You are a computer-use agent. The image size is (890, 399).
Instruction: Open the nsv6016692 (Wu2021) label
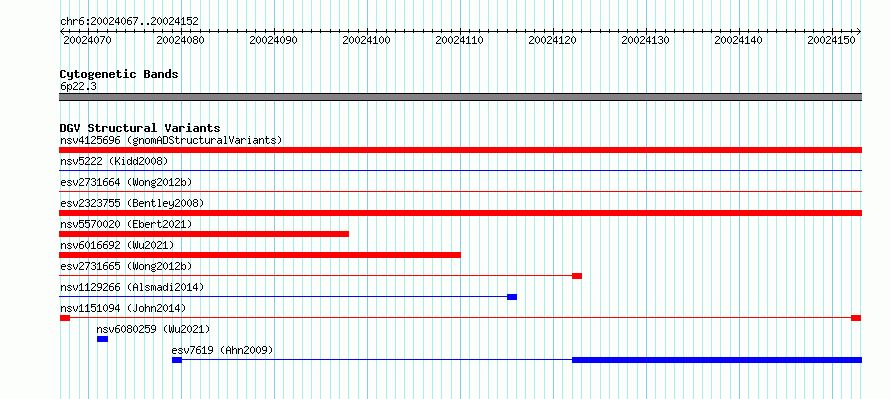click(x=117, y=245)
